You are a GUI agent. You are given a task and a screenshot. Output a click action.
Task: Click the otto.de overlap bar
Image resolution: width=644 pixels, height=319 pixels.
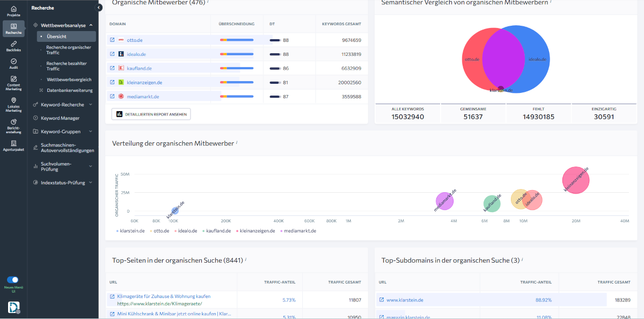(237, 40)
